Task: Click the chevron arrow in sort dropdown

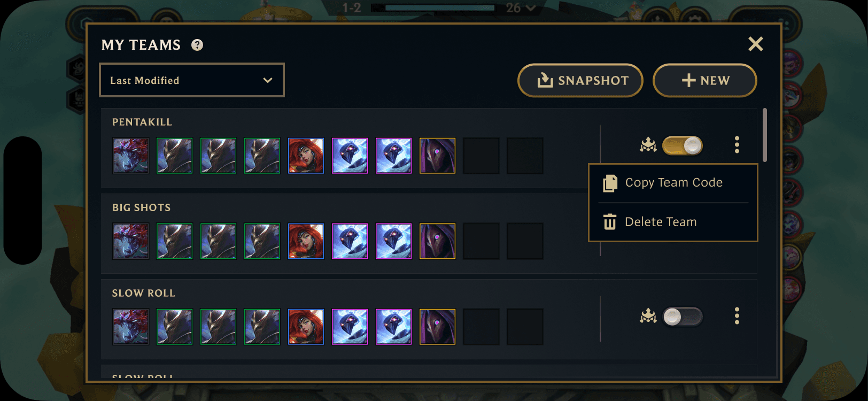Action: [x=268, y=80]
